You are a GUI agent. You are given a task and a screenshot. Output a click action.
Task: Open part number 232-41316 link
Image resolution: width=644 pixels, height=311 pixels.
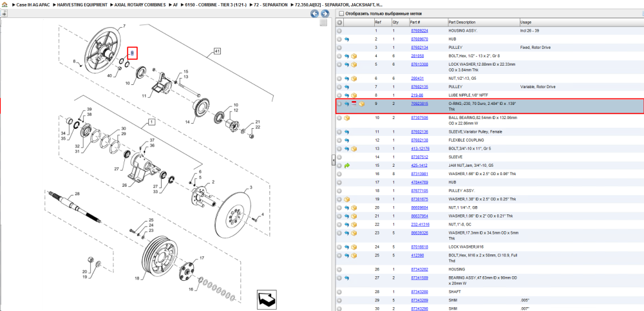420,225
